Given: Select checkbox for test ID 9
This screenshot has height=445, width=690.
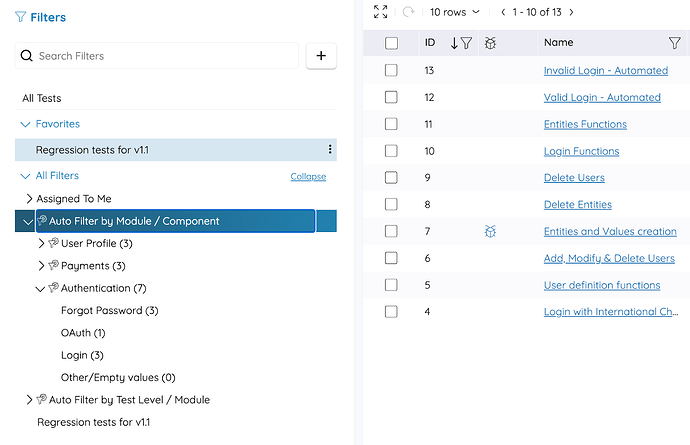Looking at the screenshot, I should [x=391, y=178].
